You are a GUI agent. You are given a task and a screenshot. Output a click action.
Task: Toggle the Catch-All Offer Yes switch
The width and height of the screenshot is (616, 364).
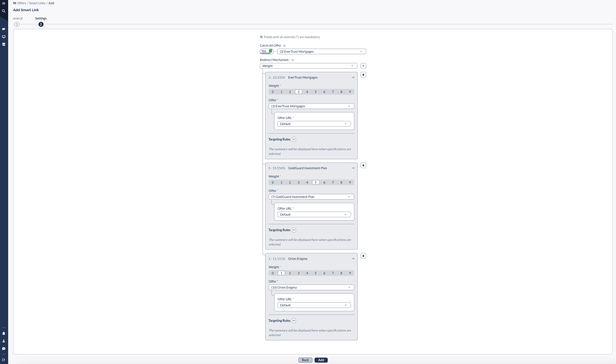(x=267, y=51)
